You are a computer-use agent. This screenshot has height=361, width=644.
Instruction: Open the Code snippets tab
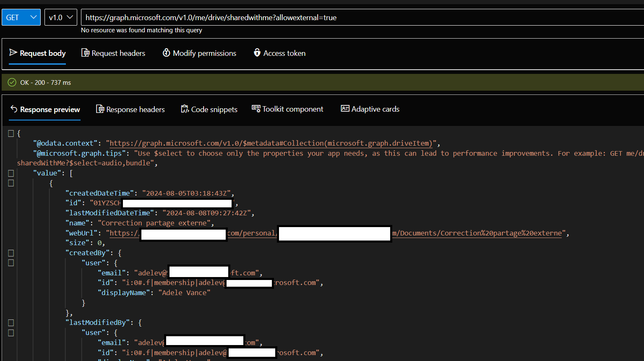click(209, 110)
